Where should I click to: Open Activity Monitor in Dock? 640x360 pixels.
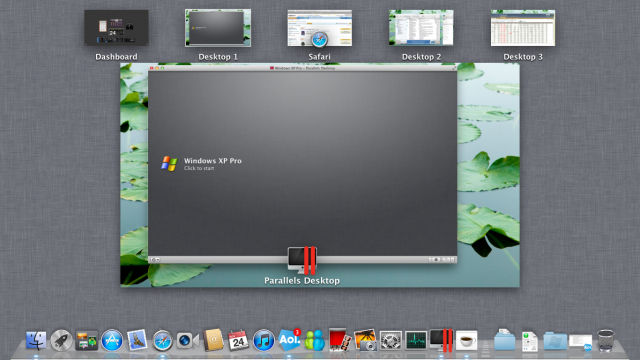416,340
